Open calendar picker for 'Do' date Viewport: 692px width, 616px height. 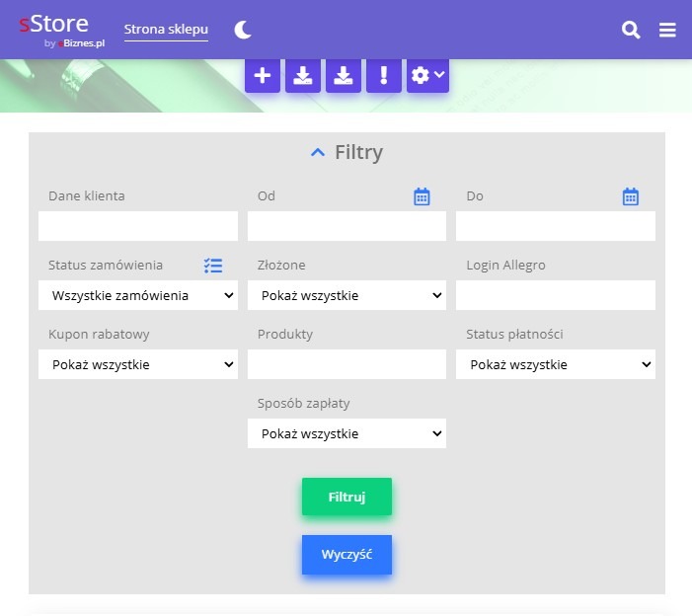pyautogui.click(x=631, y=196)
